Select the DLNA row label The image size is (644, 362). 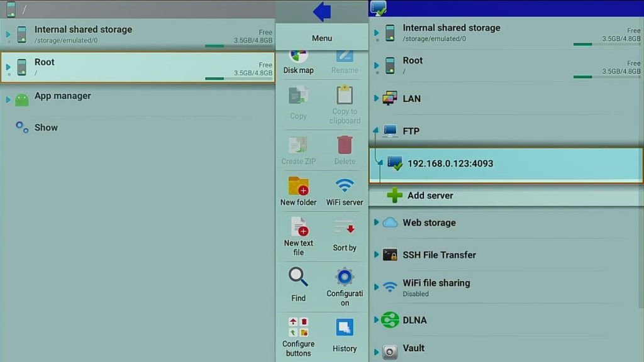[x=414, y=320]
